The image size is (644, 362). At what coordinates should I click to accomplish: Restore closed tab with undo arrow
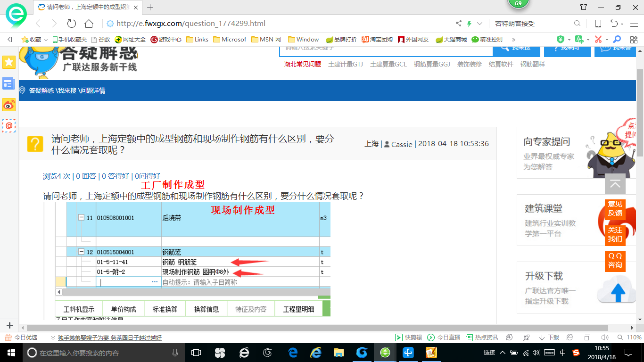coord(614,24)
